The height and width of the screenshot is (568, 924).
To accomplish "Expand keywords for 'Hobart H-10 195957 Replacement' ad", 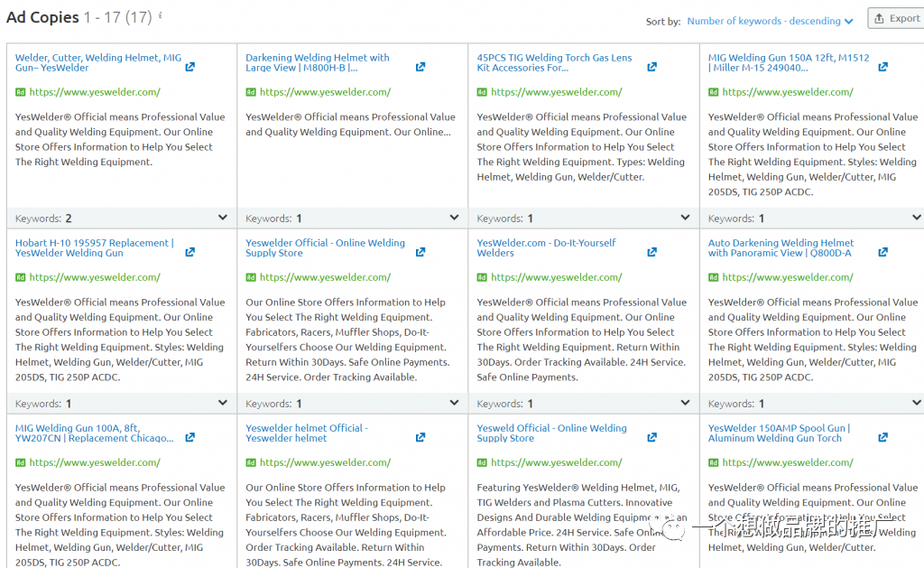I will pyautogui.click(x=222, y=403).
